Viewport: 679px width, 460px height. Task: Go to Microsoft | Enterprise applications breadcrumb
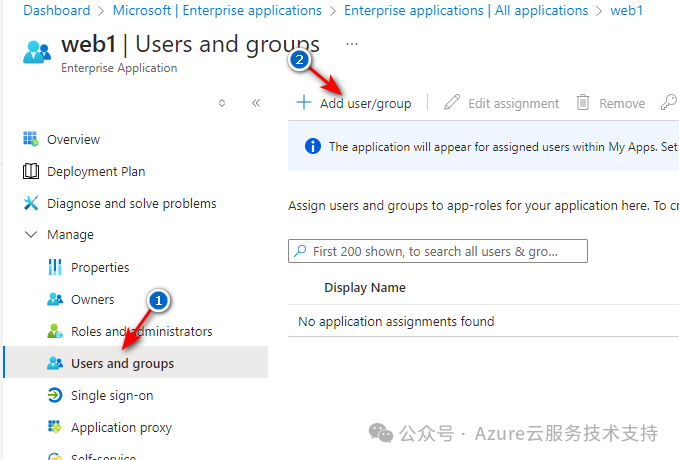pos(217,10)
